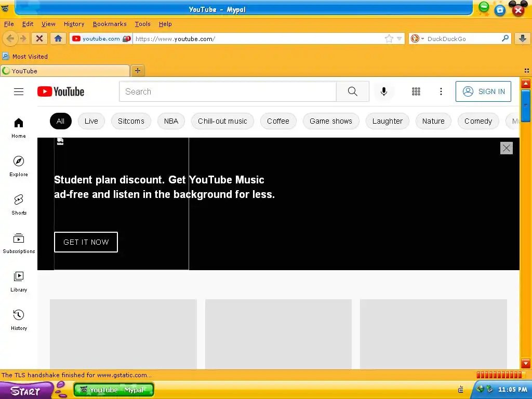This screenshot has height=399, width=532.
Task: Select the NBA filter chip
Action: point(171,121)
